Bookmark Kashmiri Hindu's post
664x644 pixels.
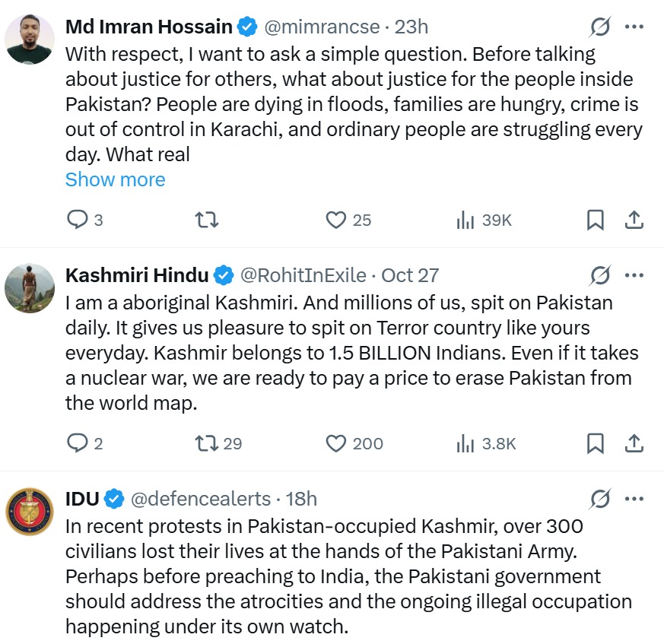[596, 443]
